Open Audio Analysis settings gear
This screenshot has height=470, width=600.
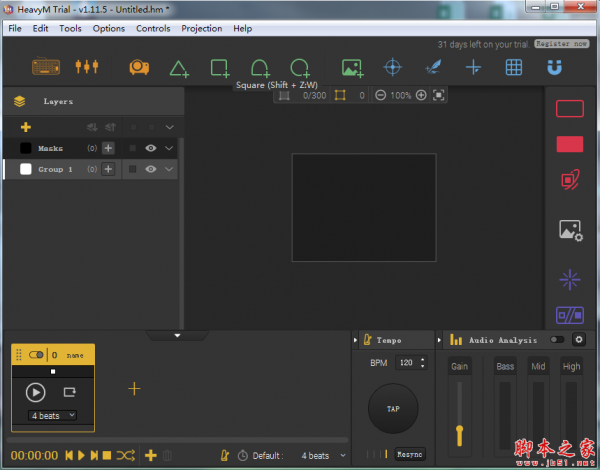tap(579, 339)
